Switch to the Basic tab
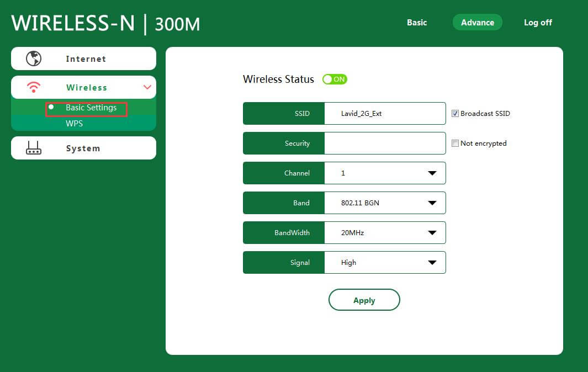 click(417, 23)
